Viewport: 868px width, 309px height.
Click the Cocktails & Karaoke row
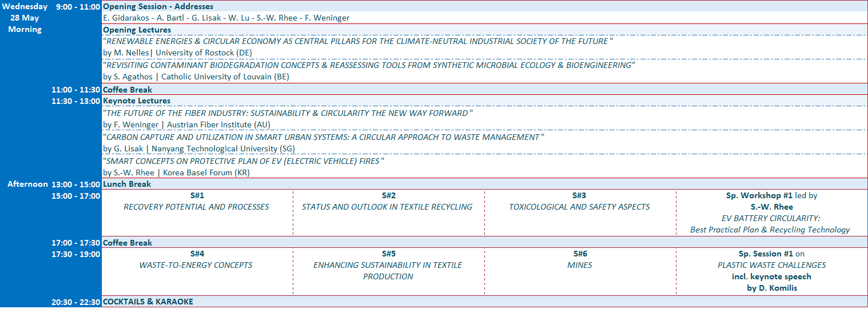tap(148, 302)
